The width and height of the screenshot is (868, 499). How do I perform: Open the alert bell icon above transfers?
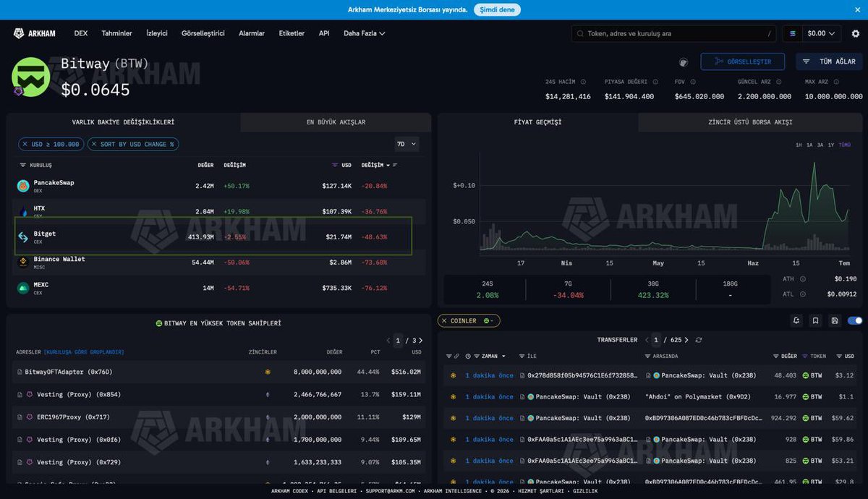[x=796, y=320]
